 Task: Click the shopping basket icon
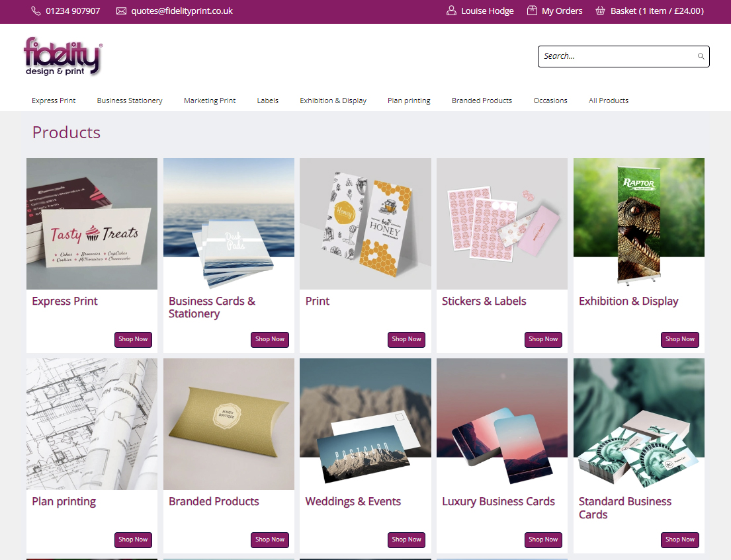pos(601,11)
